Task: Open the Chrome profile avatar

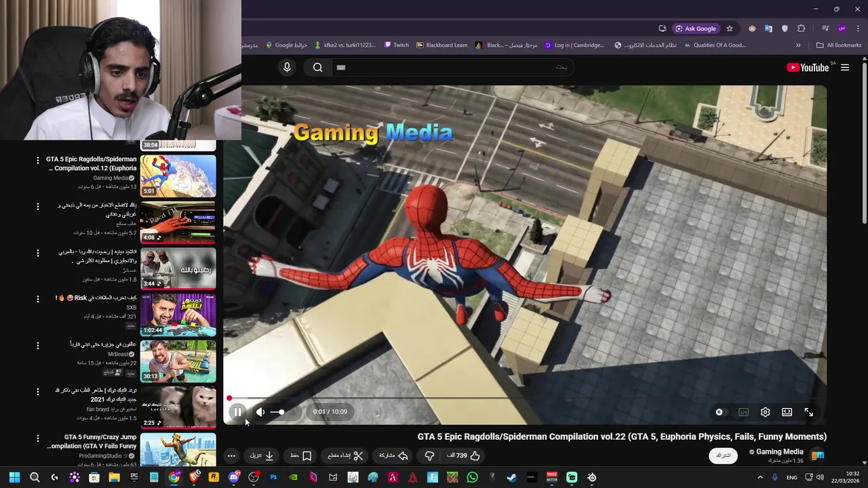Action: (x=842, y=28)
